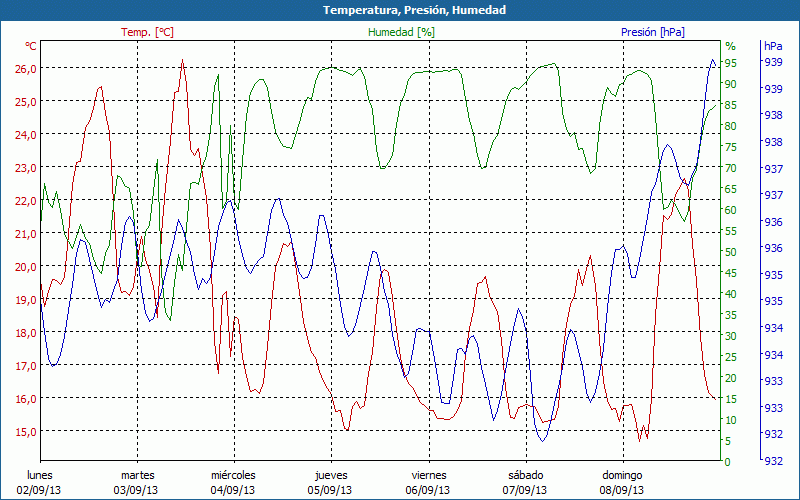Click the 20,0 temperature axis value
Viewport: 800px width, 500px height.
tap(25, 267)
